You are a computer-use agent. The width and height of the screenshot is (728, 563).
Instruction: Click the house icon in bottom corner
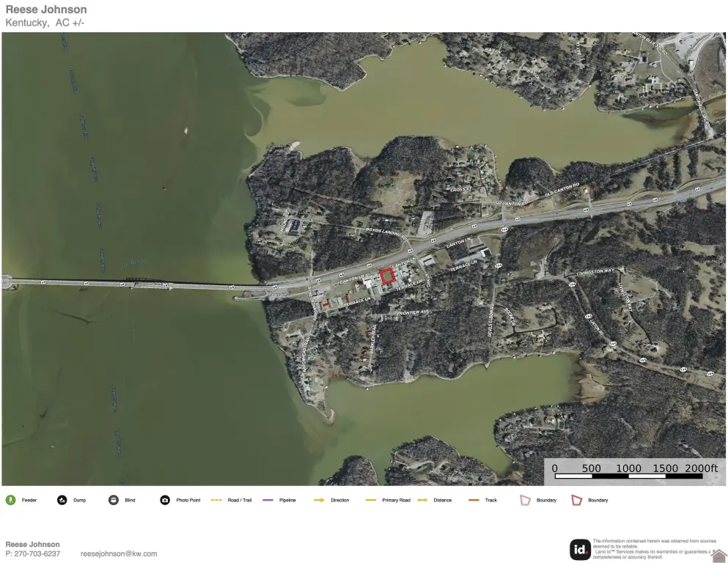point(719,556)
